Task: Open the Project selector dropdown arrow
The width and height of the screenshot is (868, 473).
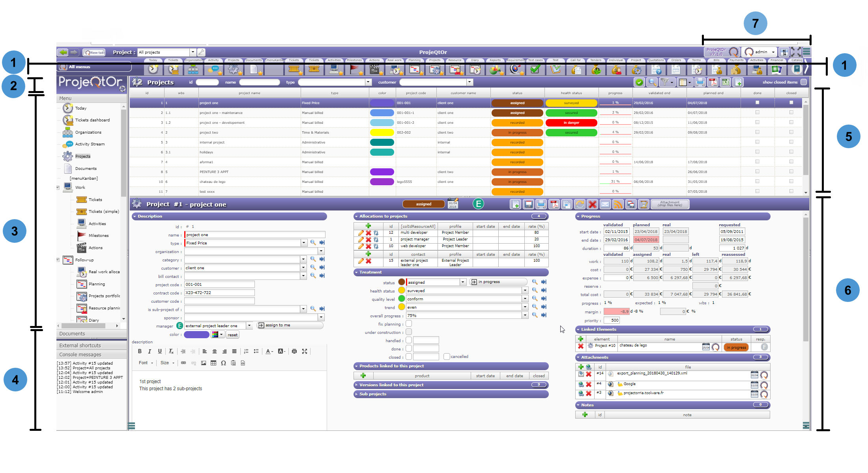Action: click(193, 52)
